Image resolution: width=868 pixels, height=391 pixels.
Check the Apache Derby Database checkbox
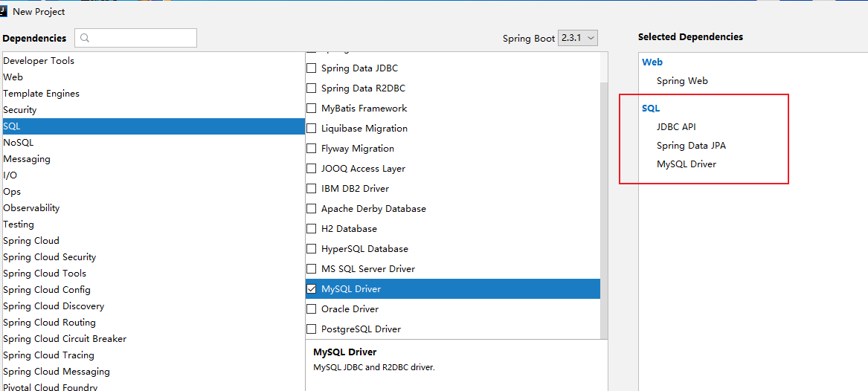311,209
